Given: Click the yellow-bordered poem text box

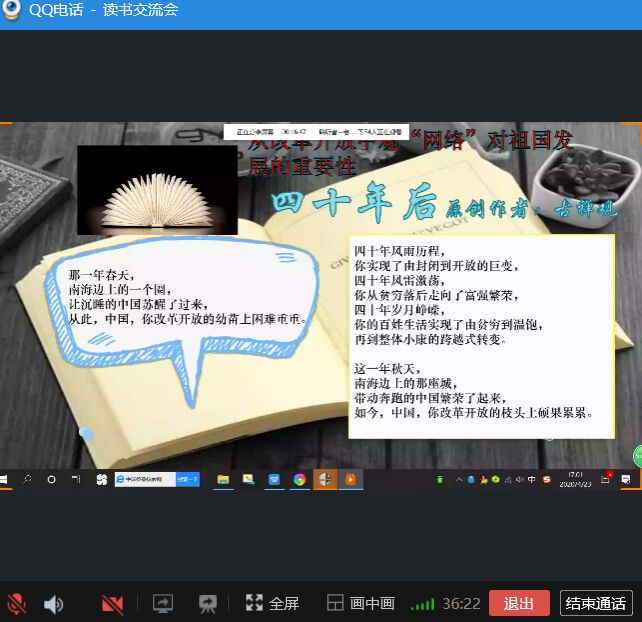Looking at the screenshot, I should (x=480, y=335).
